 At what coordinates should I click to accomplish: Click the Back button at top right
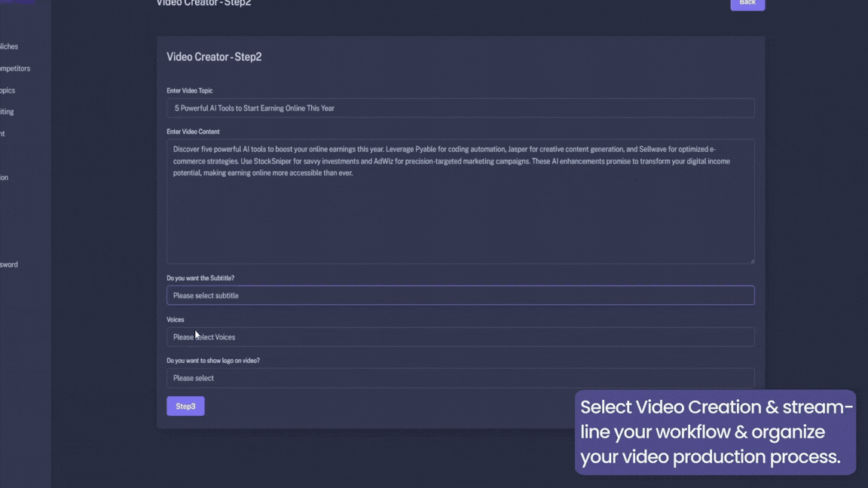[747, 3]
